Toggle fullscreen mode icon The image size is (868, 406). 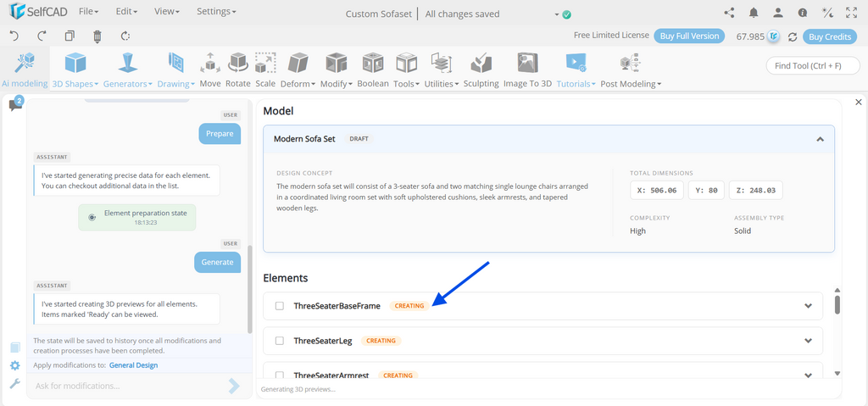coord(852,13)
